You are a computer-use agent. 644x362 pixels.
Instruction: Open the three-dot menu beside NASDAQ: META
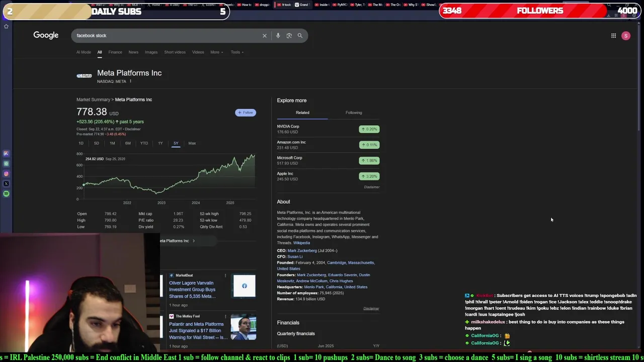(130, 81)
